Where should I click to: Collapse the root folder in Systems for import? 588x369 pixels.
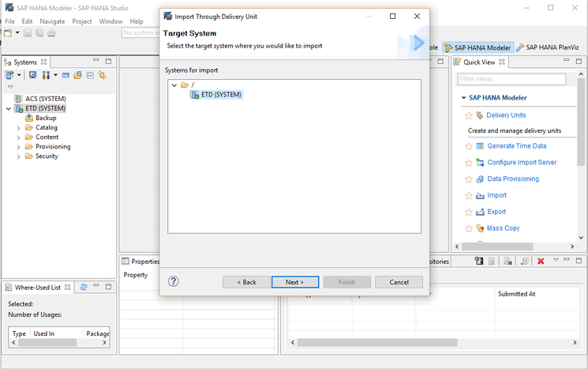tap(174, 85)
